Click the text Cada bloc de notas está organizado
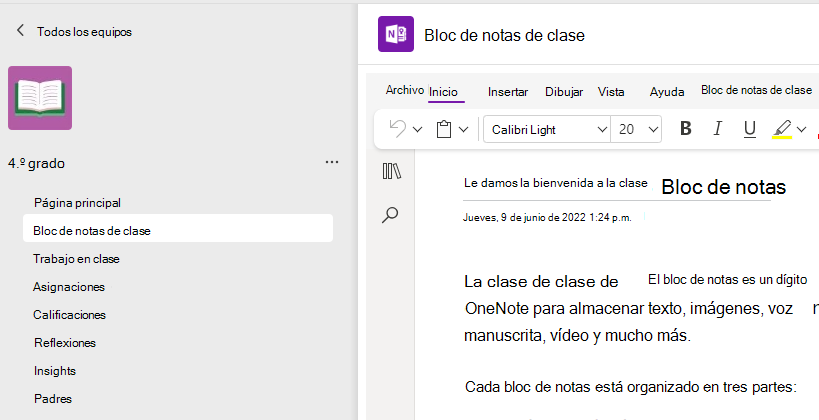 (x=630, y=387)
